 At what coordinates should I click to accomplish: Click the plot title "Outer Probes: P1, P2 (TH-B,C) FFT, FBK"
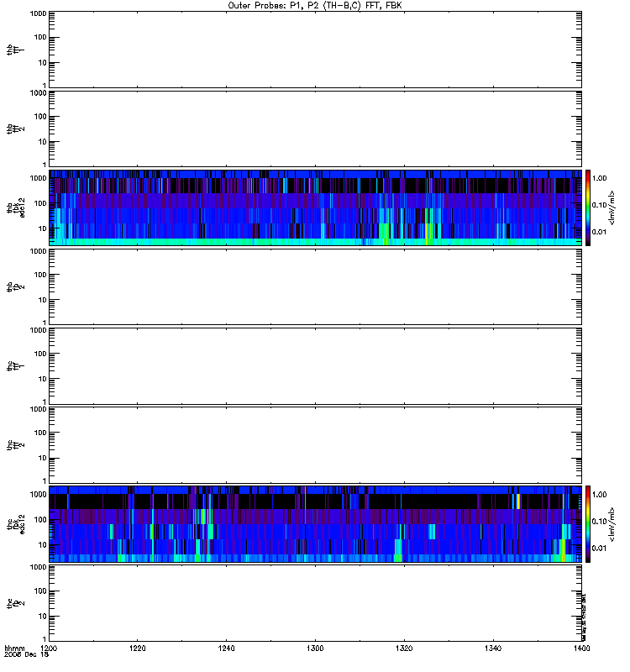pos(315,6)
